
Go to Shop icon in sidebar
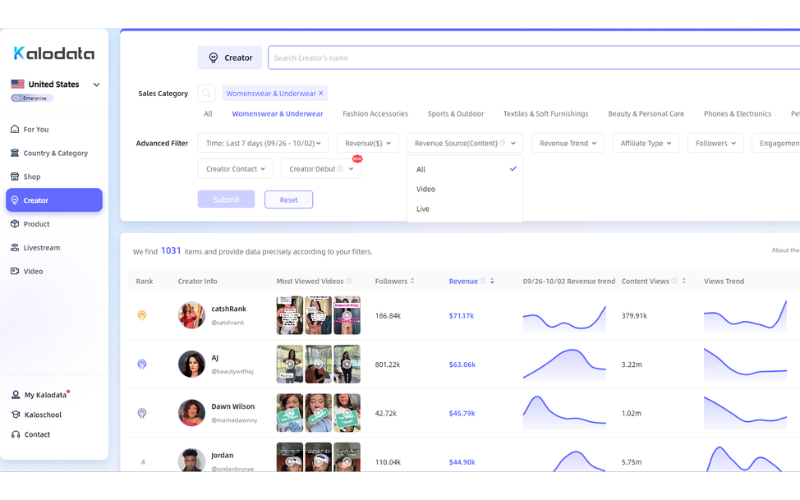coord(15,177)
